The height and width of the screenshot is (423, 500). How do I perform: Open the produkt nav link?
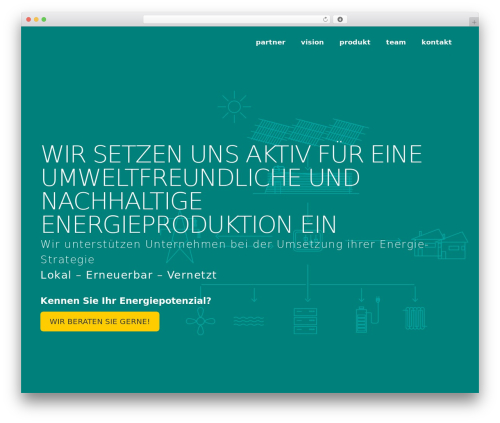tap(355, 42)
